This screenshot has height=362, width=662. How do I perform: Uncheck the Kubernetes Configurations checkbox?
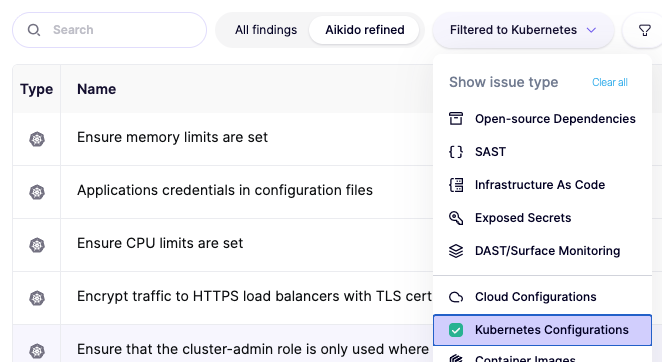point(456,330)
